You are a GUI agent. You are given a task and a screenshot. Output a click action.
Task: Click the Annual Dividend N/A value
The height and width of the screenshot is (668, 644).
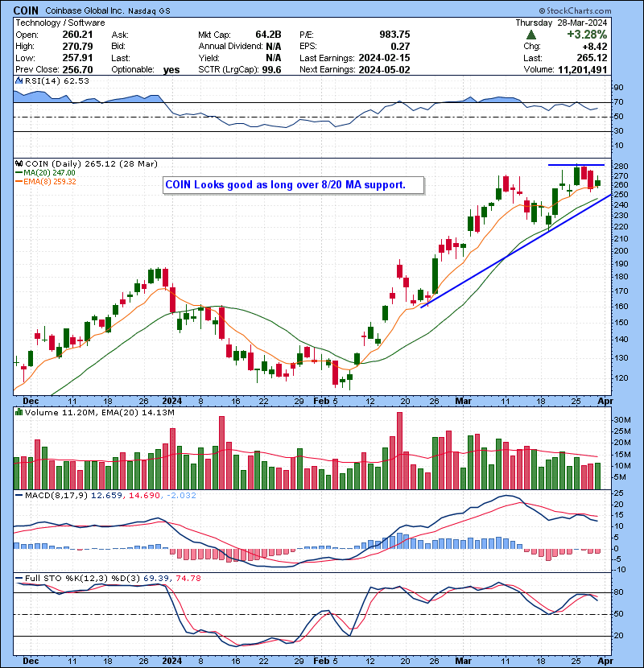click(x=273, y=46)
